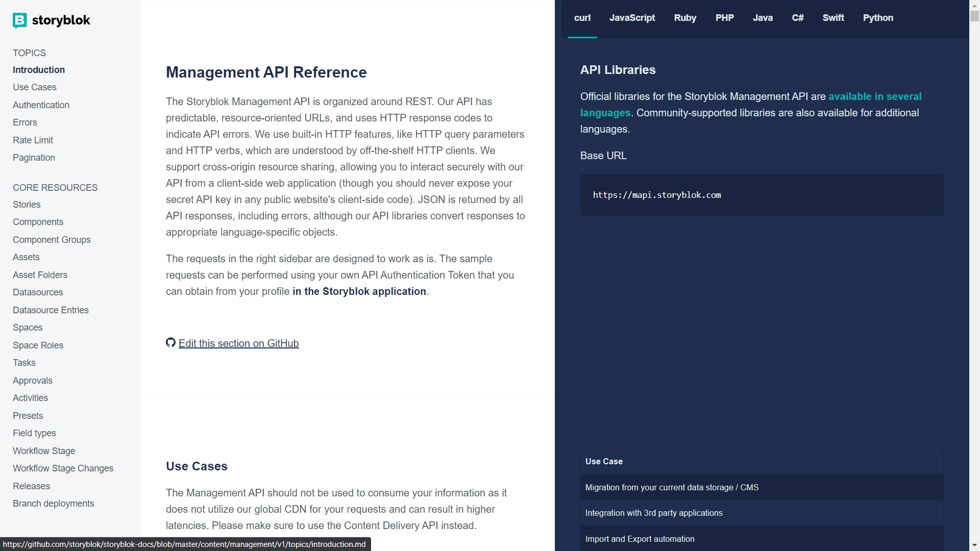Click the base URL code block
This screenshot has width=980, height=551.
click(762, 195)
